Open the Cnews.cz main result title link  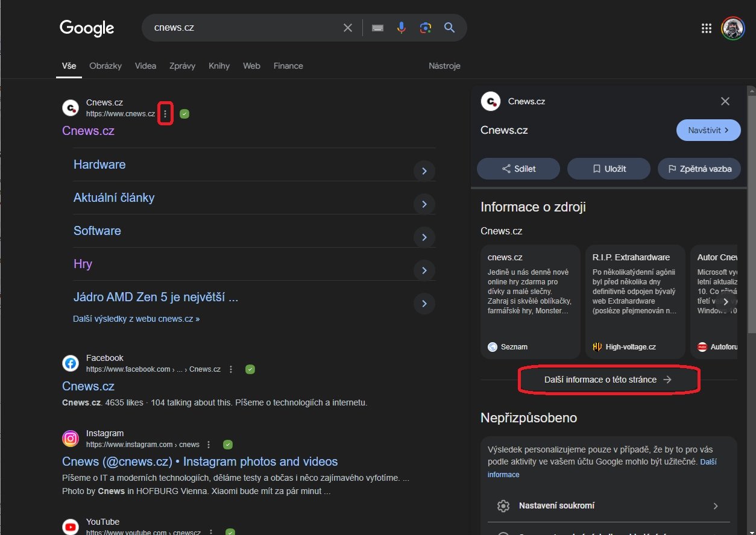click(x=88, y=131)
